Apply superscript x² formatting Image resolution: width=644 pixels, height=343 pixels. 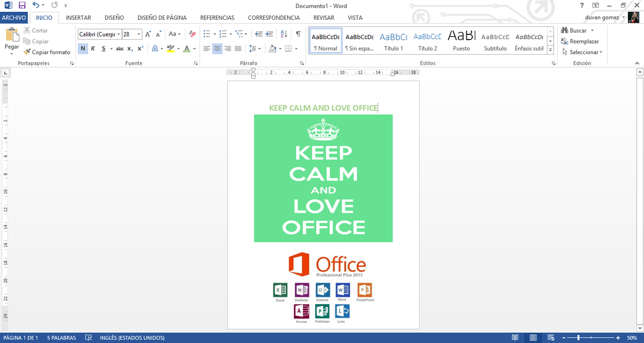click(x=140, y=48)
